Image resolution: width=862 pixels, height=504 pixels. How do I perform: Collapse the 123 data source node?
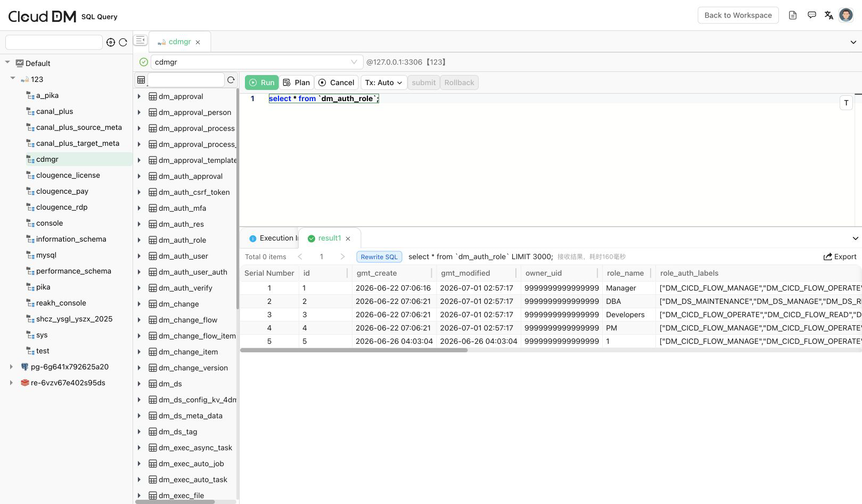click(13, 78)
